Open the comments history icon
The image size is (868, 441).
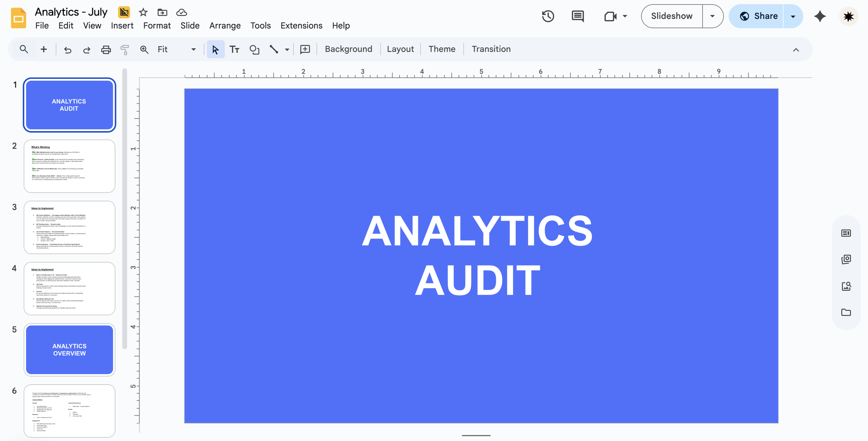pyautogui.click(x=578, y=16)
